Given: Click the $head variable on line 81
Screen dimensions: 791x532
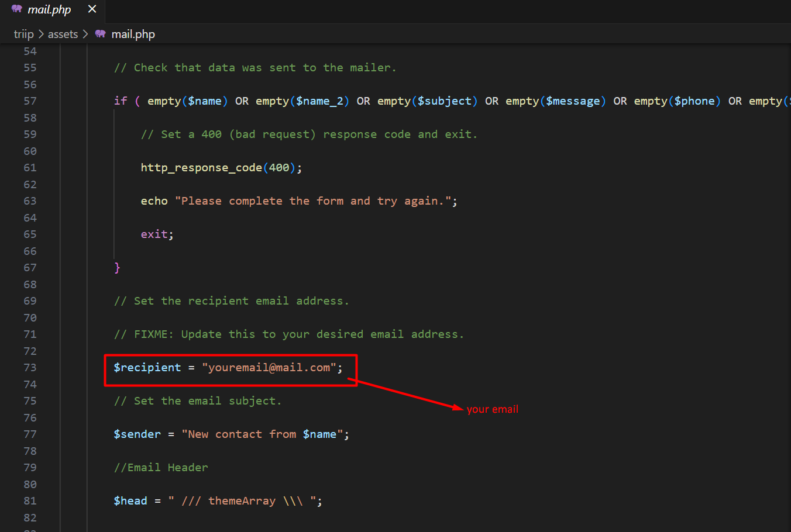Looking at the screenshot, I should click(130, 501).
